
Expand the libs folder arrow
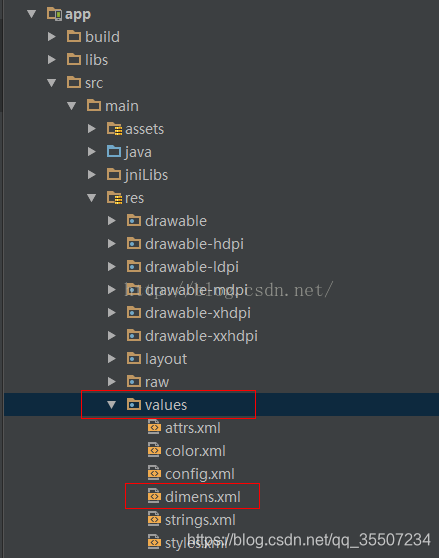(x=52, y=60)
